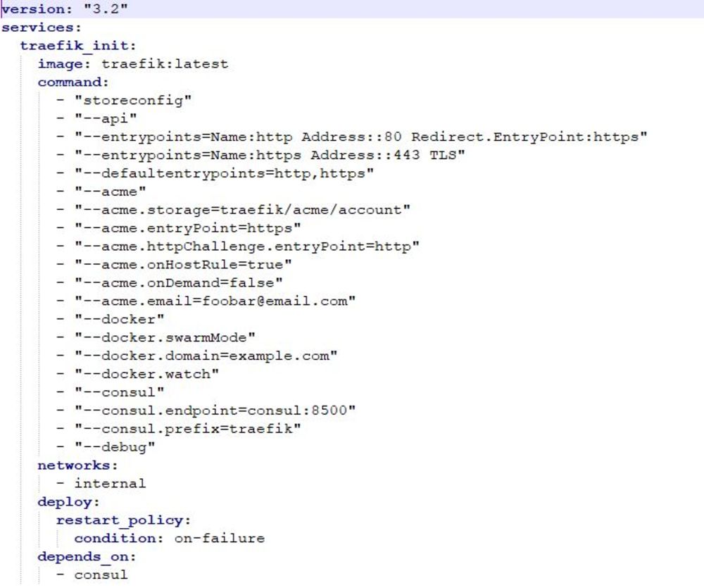Click "--consul.prefix=traefik" line
Image resolution: width=704 pixels, height=588 pixels.
click(188, 429)
